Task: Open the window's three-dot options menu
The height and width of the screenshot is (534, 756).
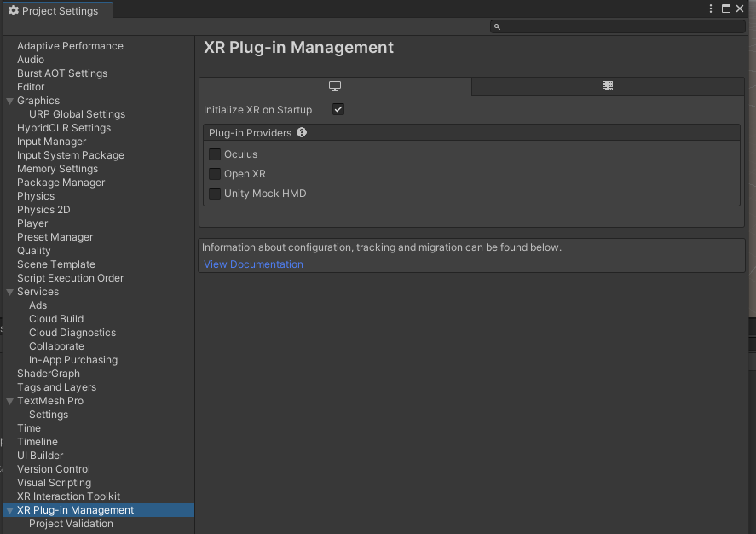Action: (711, 9)
